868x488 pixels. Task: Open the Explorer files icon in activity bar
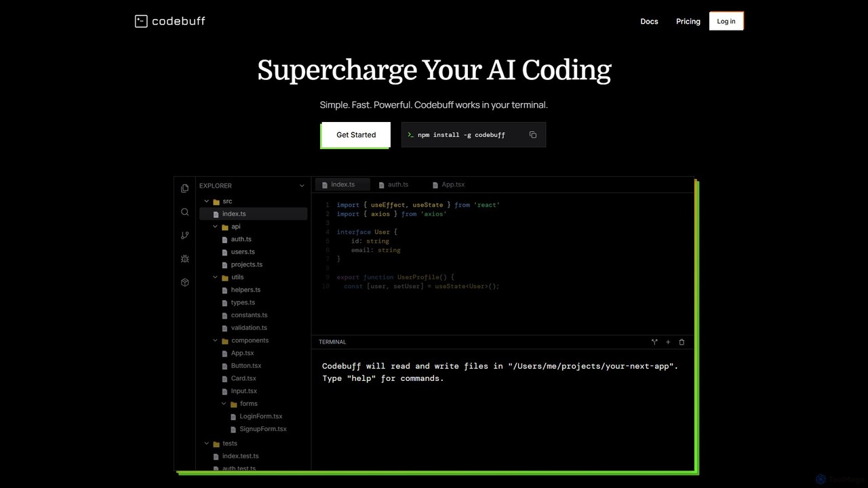point(185,188)
